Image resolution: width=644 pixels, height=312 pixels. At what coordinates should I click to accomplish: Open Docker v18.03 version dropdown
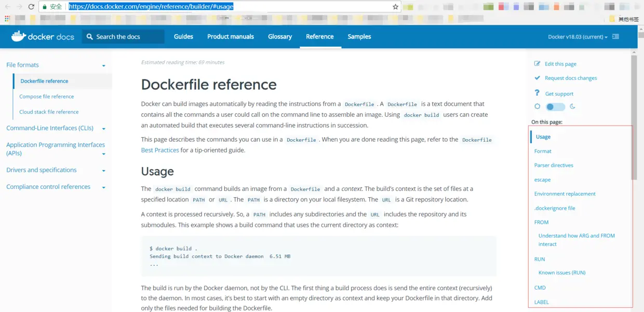click(578, 37)
